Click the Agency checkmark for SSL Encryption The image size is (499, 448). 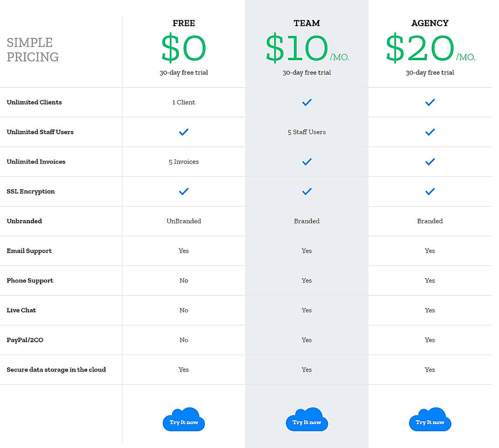tap(430, 191)
